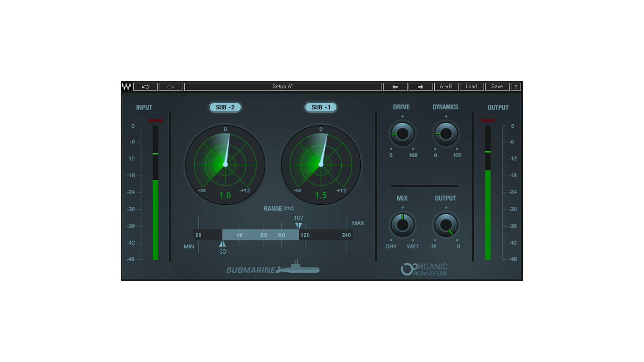644x362 pixels.
Task: Click the 30 min frequency value
Action: (223, 252)
